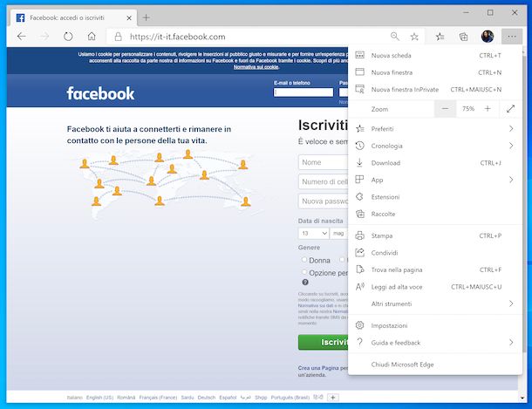Switch language to Español
The height and width of the screenshot is (409, 532).
[x=228, y=398]
